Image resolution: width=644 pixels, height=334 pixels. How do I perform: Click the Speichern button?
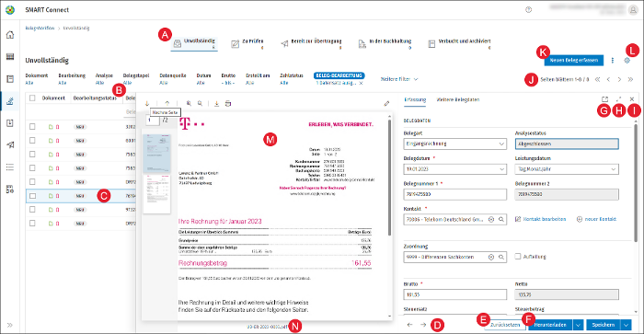click(x=604, y=325)
